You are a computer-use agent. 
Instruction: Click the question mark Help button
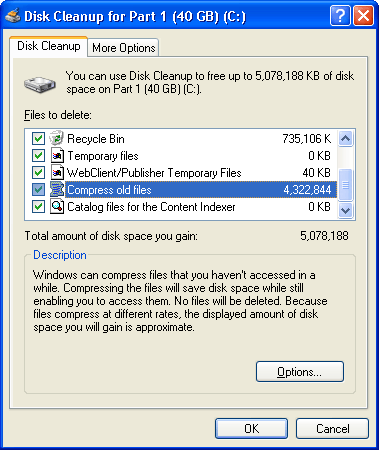[340, 15]
